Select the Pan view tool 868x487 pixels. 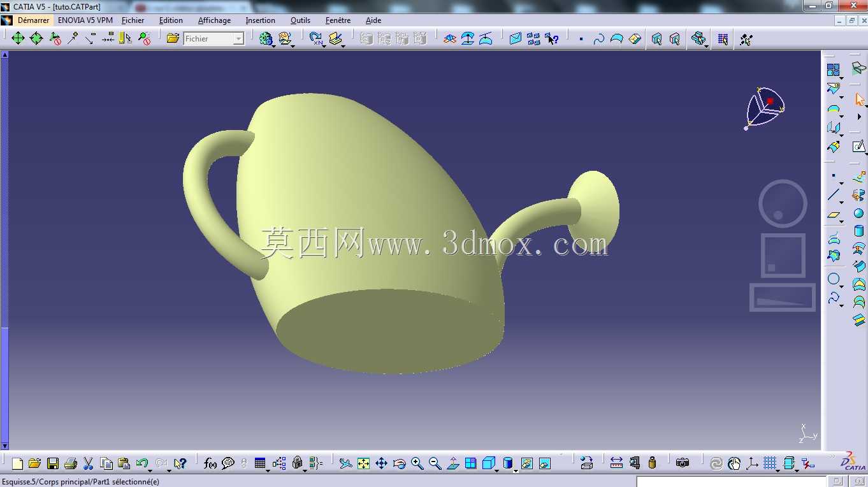tap(381, 463)
